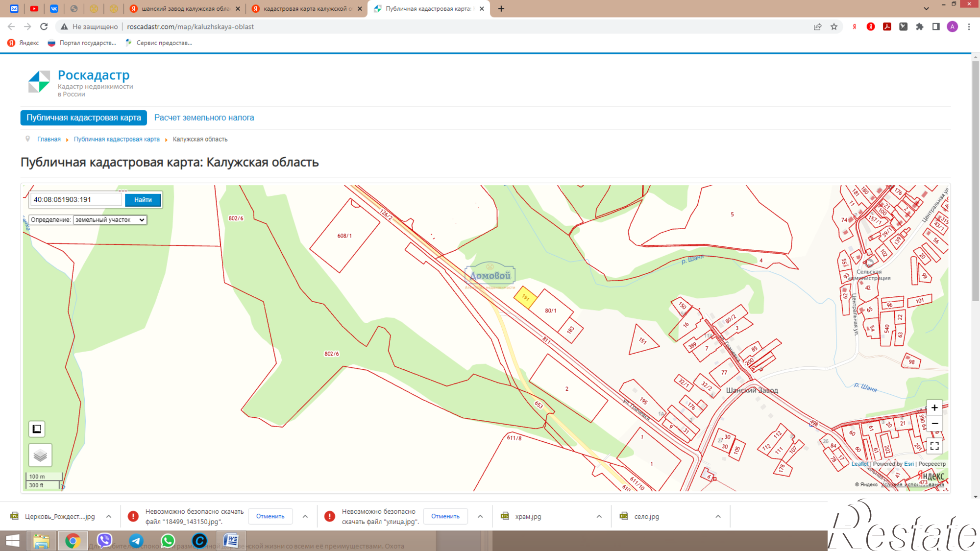This screenshot has height=551, width=980.
Task: Go to Главная breadcrumb link
Action: tap(49, 139)
